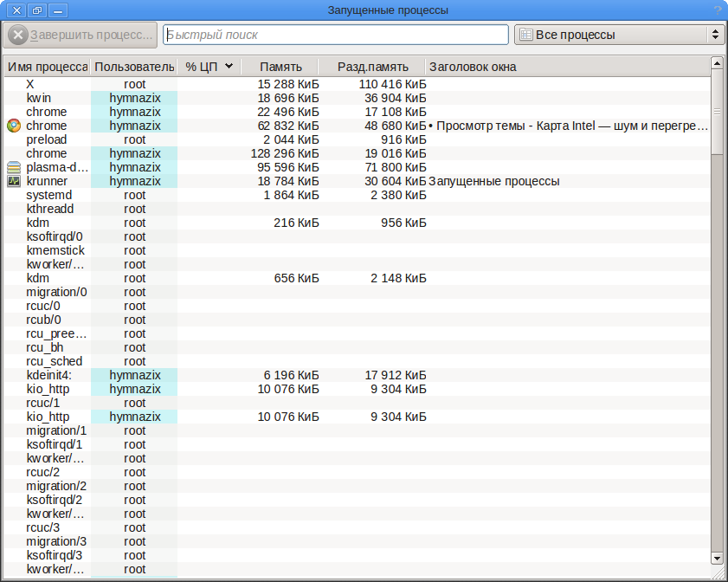Focus the 'Быстрый поиск' search field
This screenshot has width=728, height=582.
coord(336,36)
